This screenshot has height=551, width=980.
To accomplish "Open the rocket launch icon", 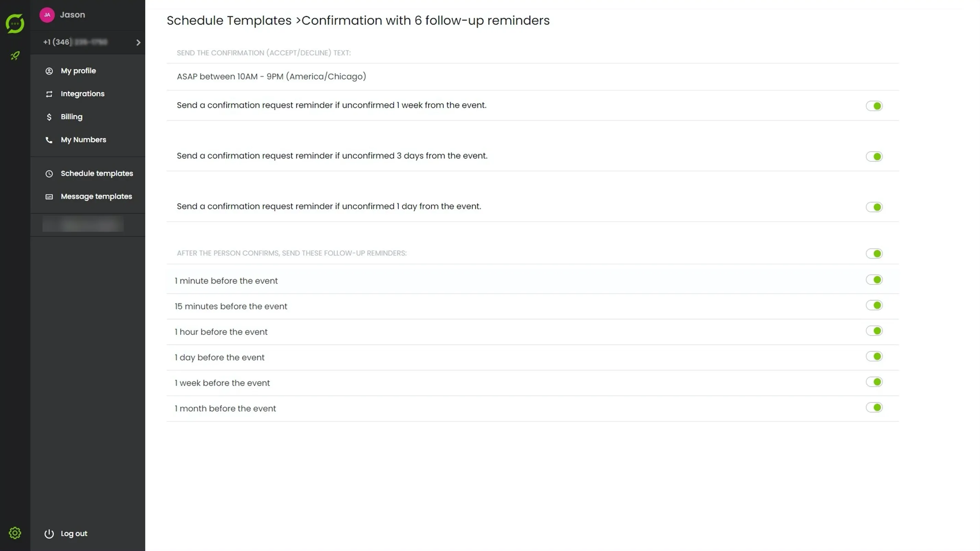I will click(15, 56).
